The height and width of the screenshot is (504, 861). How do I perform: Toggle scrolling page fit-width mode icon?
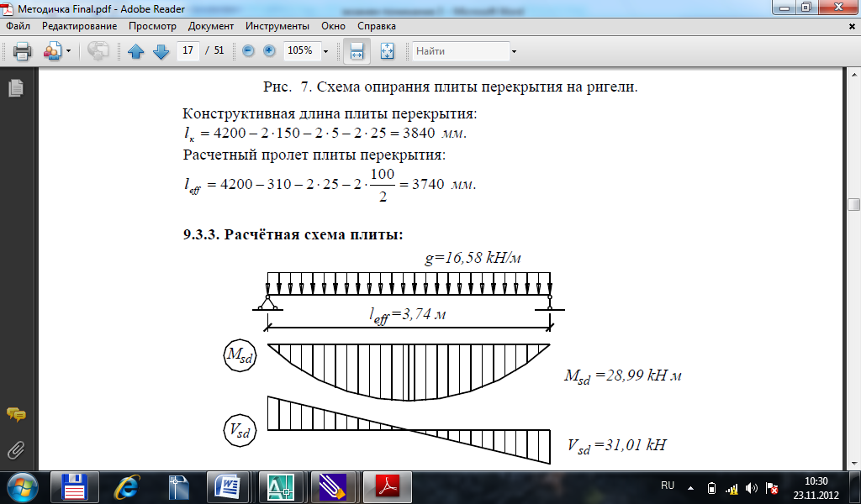pos(357,51)
